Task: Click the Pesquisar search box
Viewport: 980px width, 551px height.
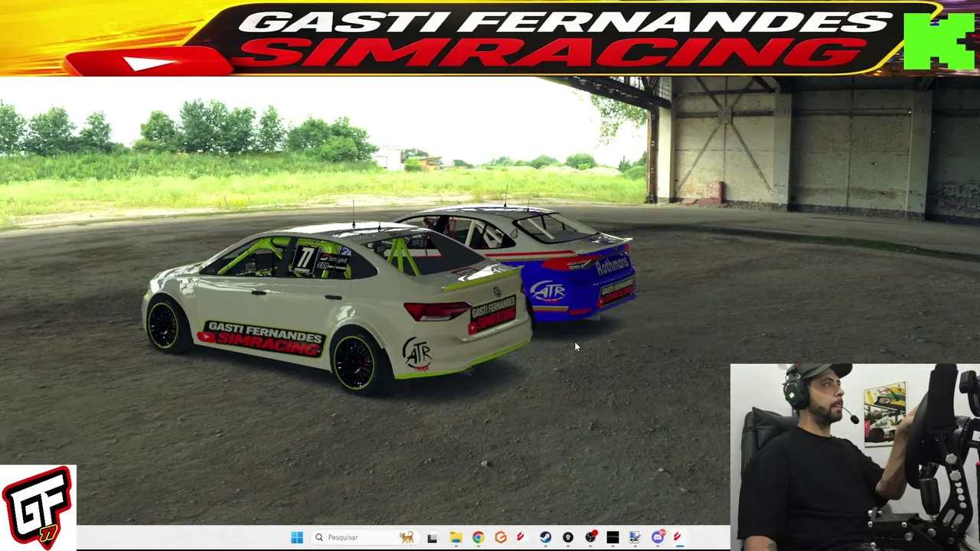Action: click(365, 537)
